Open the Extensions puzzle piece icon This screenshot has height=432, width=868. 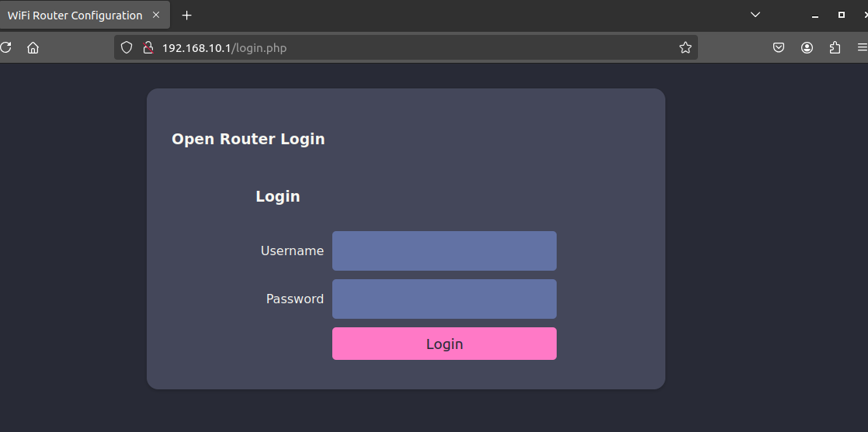[835, 48]
